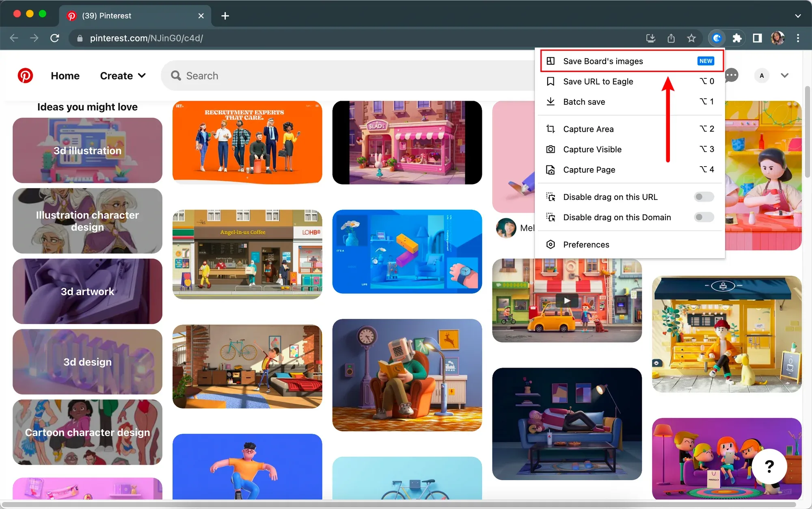This screenshot has width=812, height=509.
Task: Open the yellow cafe with dog pin
Action: coord(727,334)
